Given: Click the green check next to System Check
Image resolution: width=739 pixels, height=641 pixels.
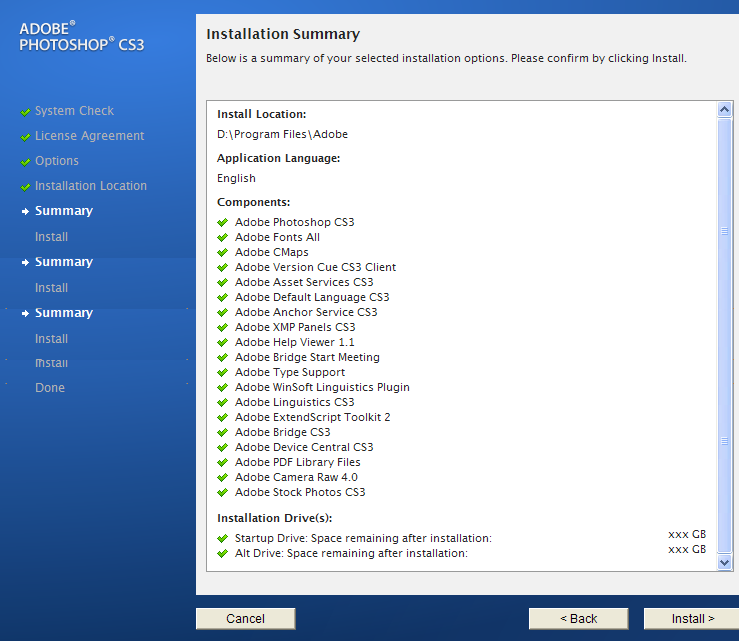Looking at the screenshot, I should (x=25, y=112).
